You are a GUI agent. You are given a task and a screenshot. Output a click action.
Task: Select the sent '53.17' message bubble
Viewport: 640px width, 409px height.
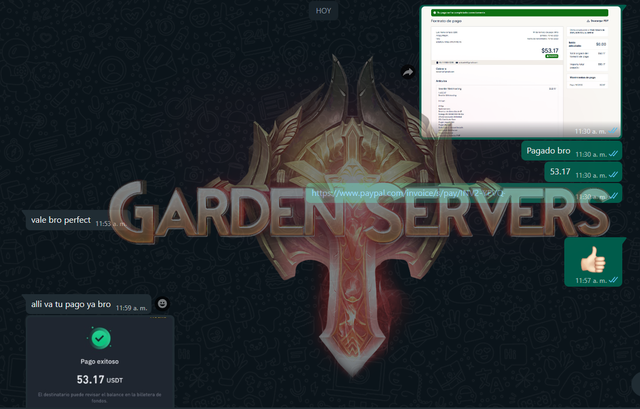pos(583,172)
